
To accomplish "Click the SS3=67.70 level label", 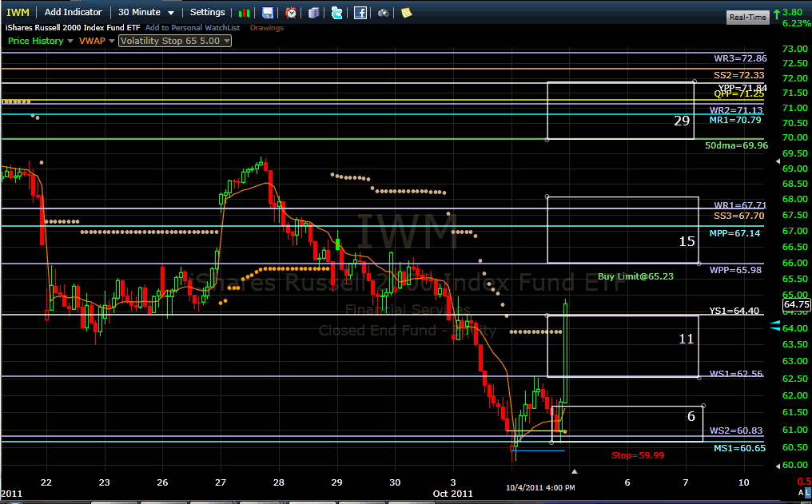I will tap(739, 216).
